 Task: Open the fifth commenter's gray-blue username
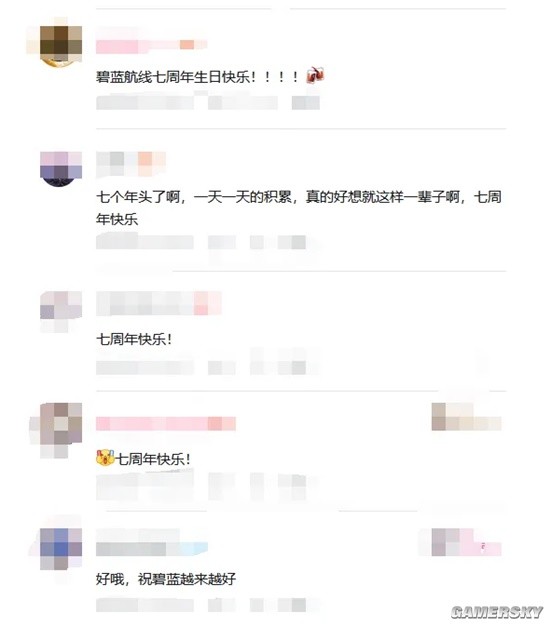[x=152, y=549]
